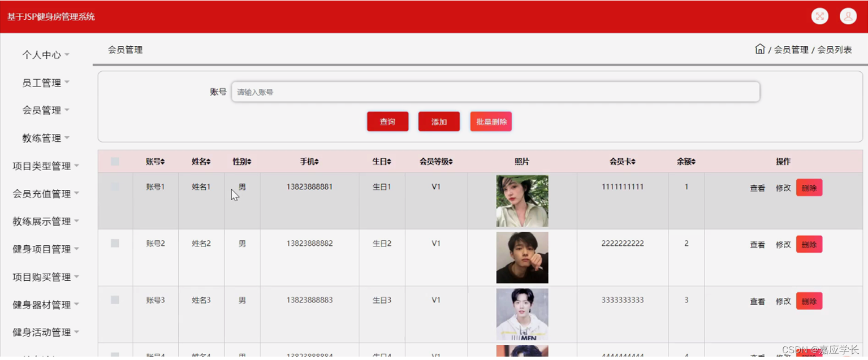Screen dimensions: 868x360
Task: Click 会员管理 breadcrumb link
Action: click(791, 50)
